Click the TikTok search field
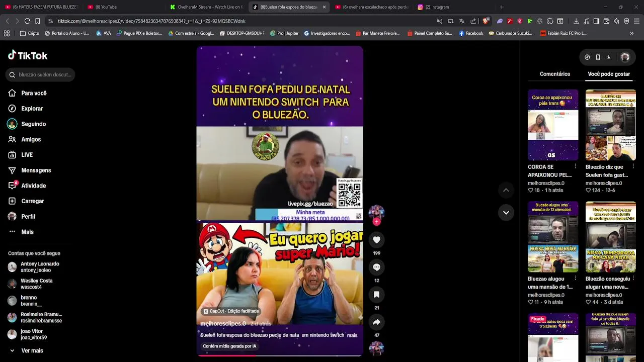 [41, 75]
